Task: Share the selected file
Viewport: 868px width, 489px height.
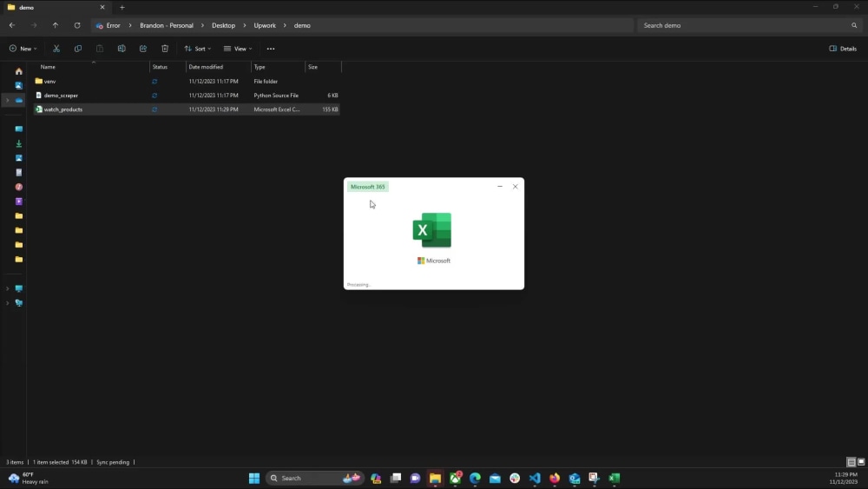Action: 143,49
